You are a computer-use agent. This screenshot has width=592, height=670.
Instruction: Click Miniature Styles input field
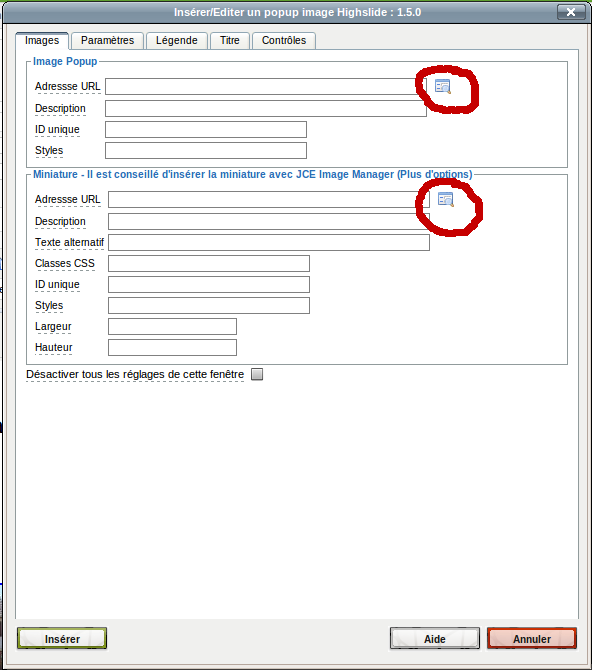click(x=209, y=306)
